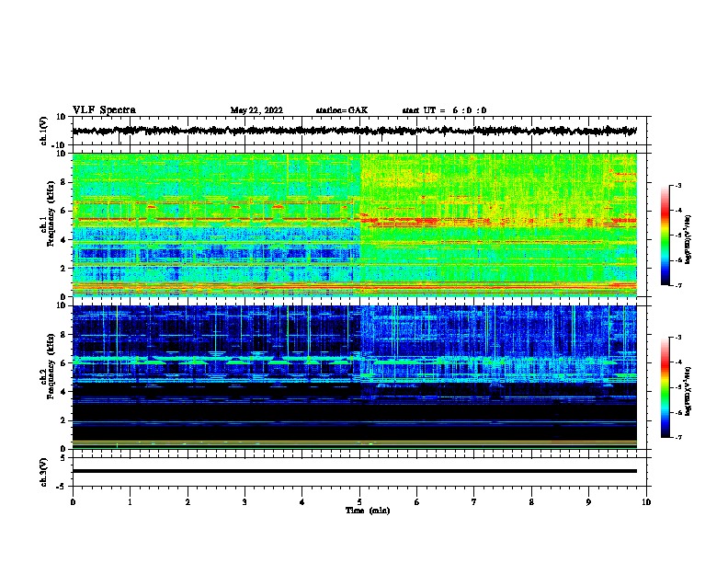Click the "6" tick label on the time axis
Viewport: 728px width, 563px height.
coord(417,502)
